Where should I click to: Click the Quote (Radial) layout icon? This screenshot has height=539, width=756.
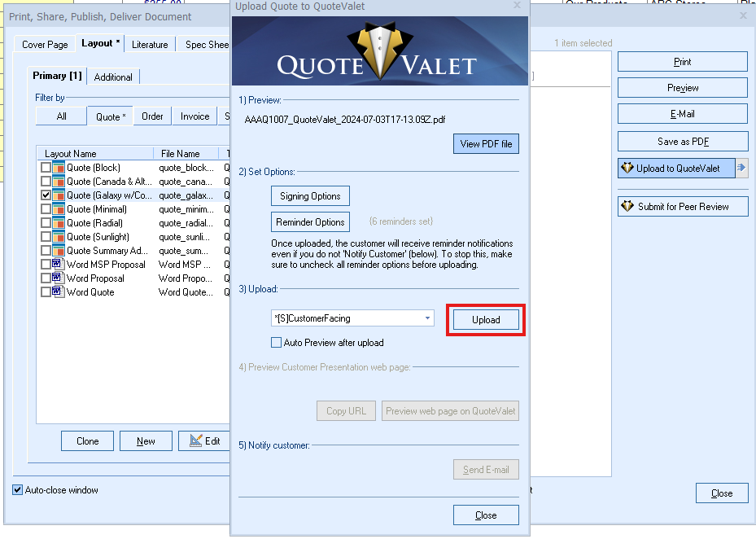click(59, 223)
